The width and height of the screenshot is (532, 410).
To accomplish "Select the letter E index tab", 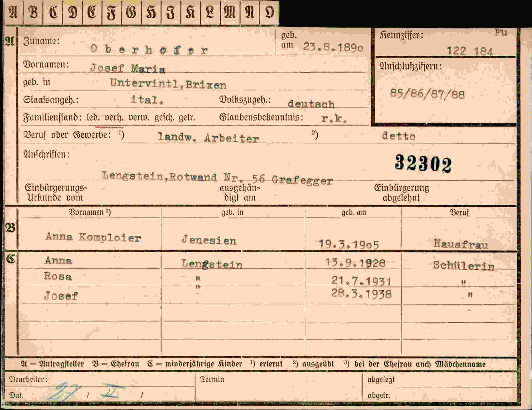I will click(92, 12).
